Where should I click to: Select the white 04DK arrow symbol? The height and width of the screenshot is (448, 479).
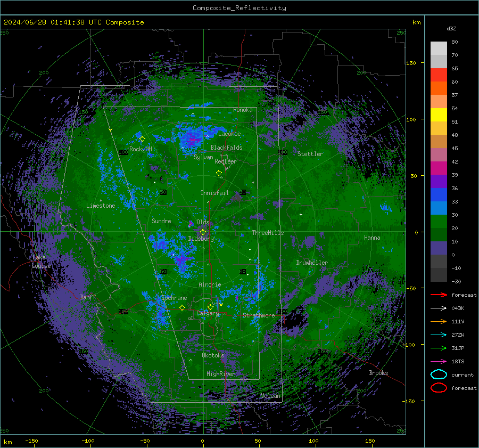tap(439, 308)
